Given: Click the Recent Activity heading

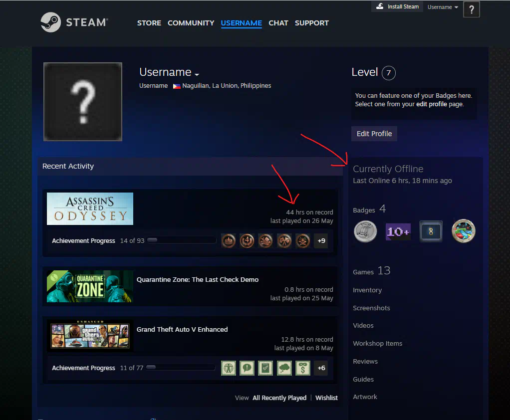Looking at the screenshot, I should (x=68, y=166).
